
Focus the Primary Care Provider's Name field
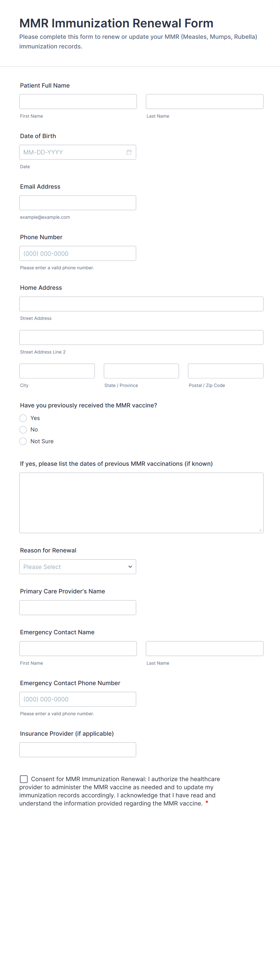click(x=78, y=607)
